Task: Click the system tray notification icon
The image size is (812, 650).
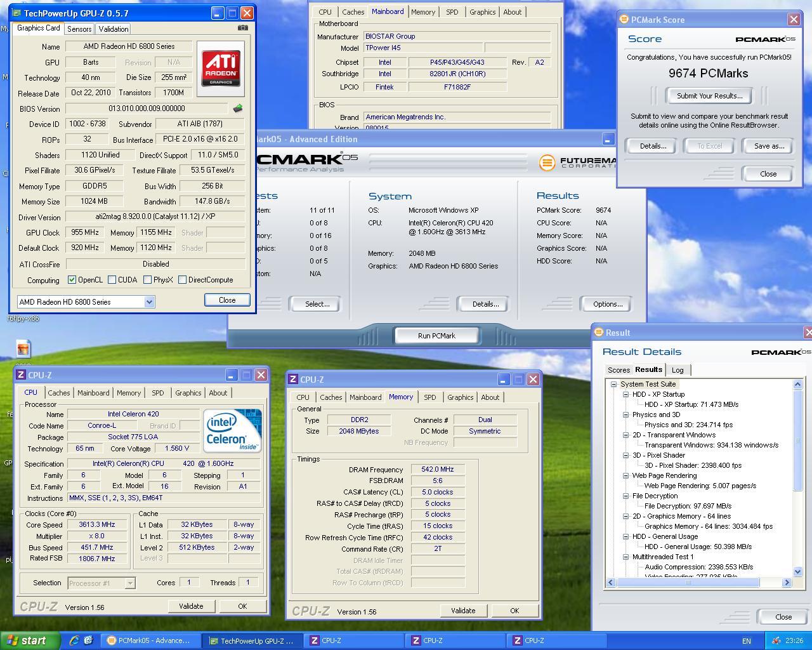Action: [776, 641]
